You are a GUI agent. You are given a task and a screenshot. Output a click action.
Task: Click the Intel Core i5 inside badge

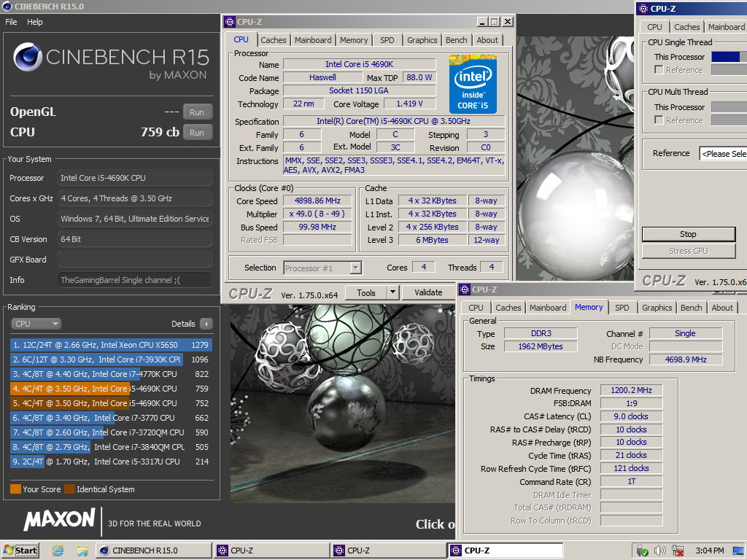tap(473, 84)
